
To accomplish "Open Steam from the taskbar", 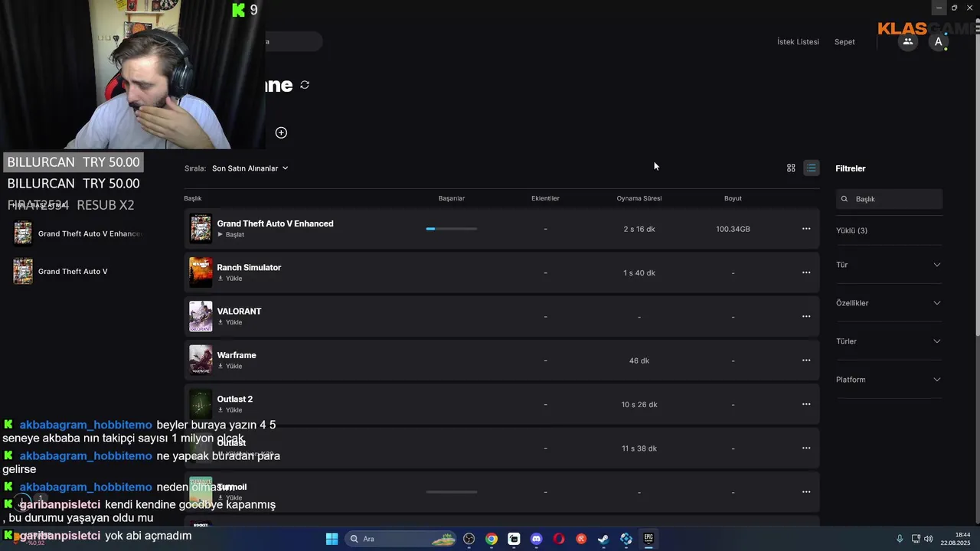I will point(603,539).
